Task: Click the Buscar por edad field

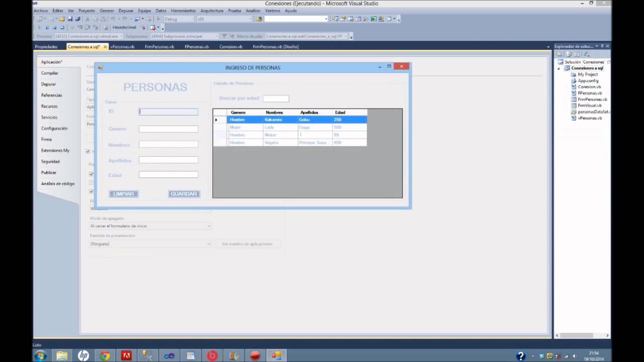Action: click(x=276, y=99)
